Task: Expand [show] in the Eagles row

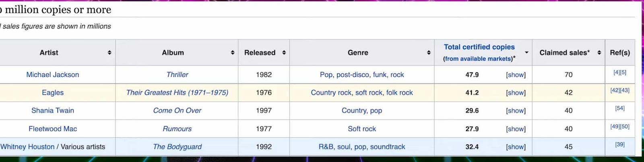Action: 516,92
